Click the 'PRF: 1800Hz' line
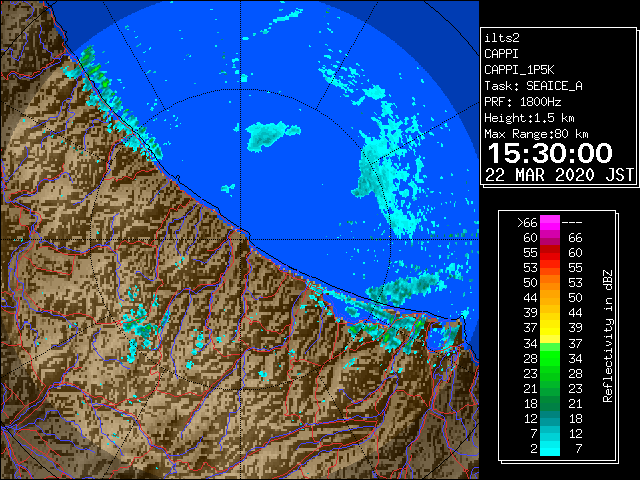Viewport: 640px width, 480px height. 523,102
